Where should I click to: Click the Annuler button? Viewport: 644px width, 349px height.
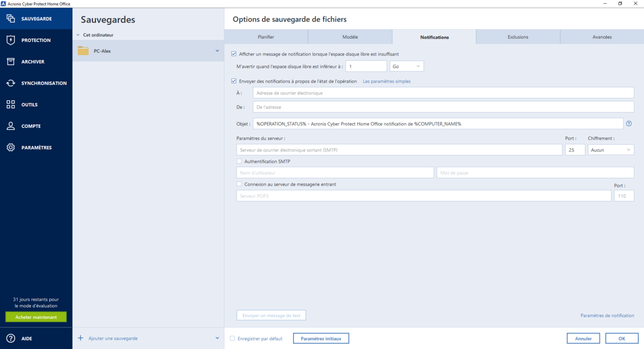[x=583, y=338]
